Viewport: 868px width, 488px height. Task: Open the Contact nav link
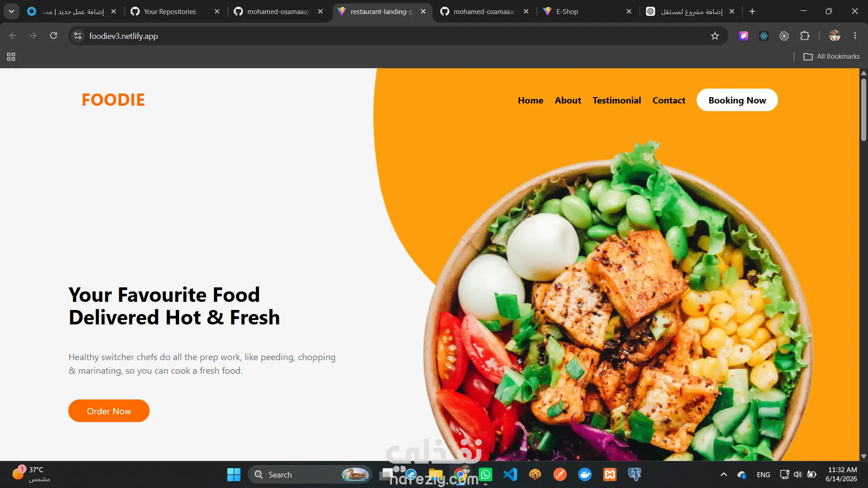[x=669, y=100]
